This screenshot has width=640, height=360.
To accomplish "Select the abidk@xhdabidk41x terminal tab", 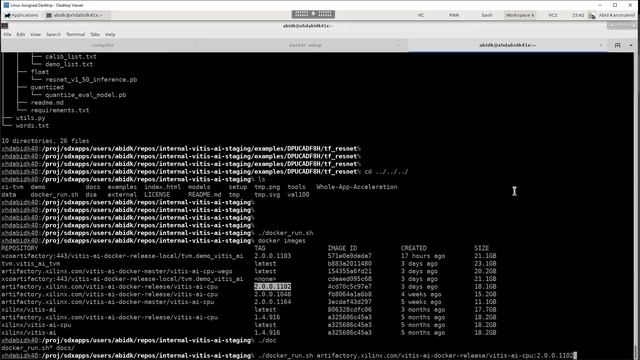I will tap(507, 45).
